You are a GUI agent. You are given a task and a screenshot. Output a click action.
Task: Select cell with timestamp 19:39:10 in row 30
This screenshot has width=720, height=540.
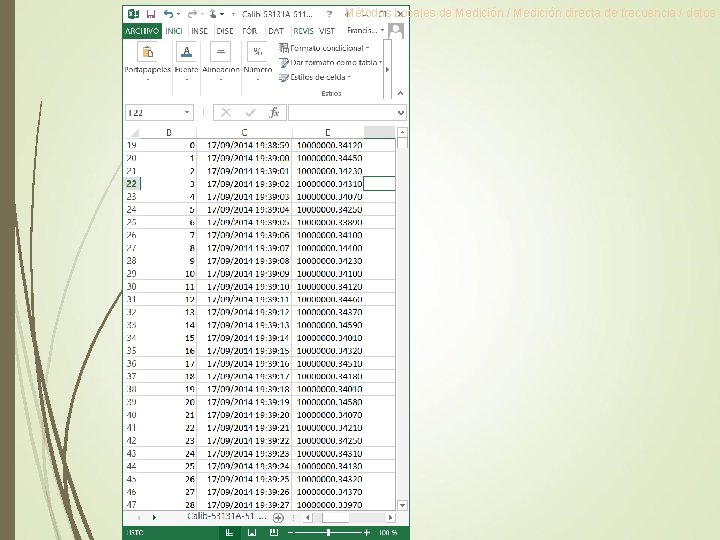point(244,287)
